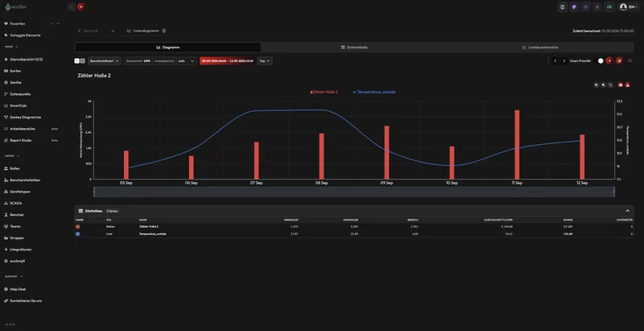Click the chart range slider bar
The image size is (644, 331).
[x=354, y=192]
